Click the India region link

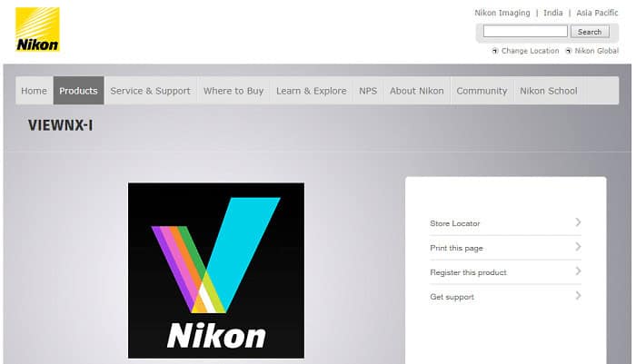pyautogui.click(x=552, y=13)
